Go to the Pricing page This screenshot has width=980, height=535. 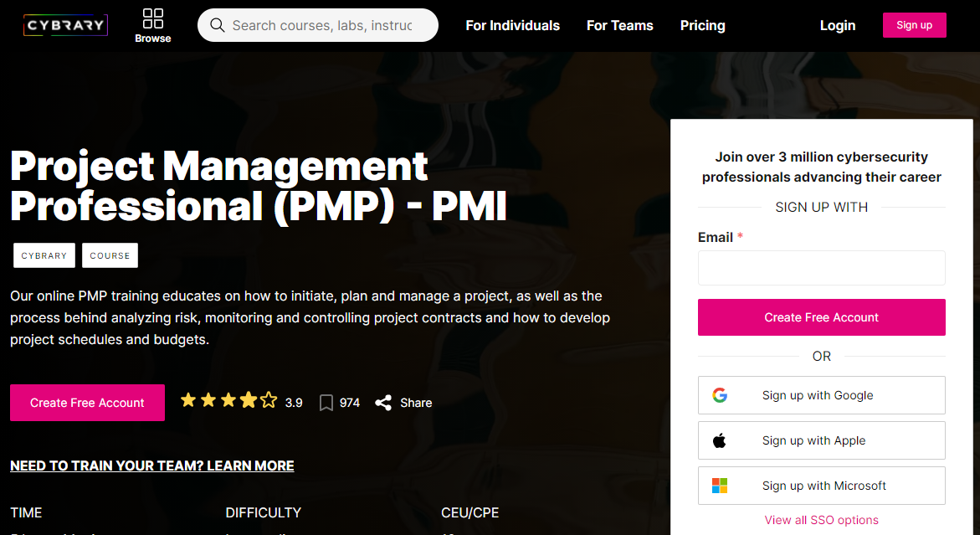[x=702, y=25]
